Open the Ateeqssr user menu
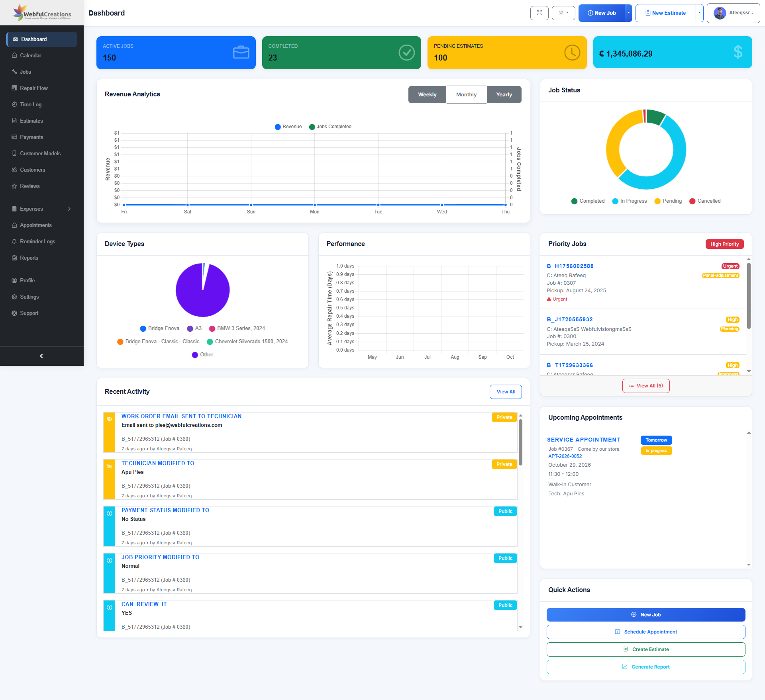The image size is (765, 700). pos(733,13)
